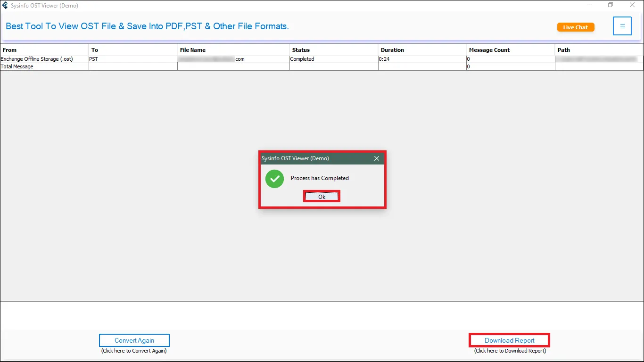Select the From column header

tap(44, 49)
